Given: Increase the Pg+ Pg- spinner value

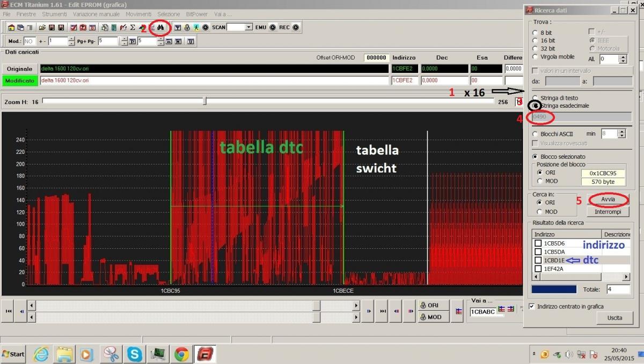Looking at the screenshot, I should 124,39.
